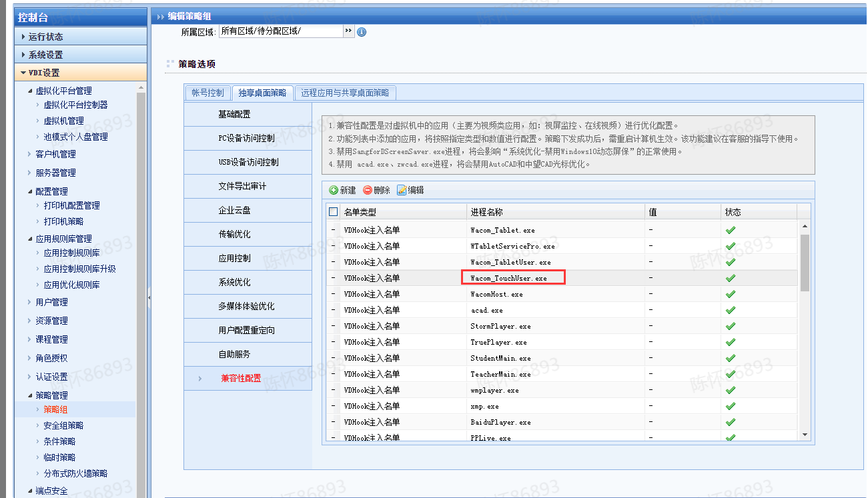
Task: Click the process table vertical scrollbar thumb
Action: 805,262
